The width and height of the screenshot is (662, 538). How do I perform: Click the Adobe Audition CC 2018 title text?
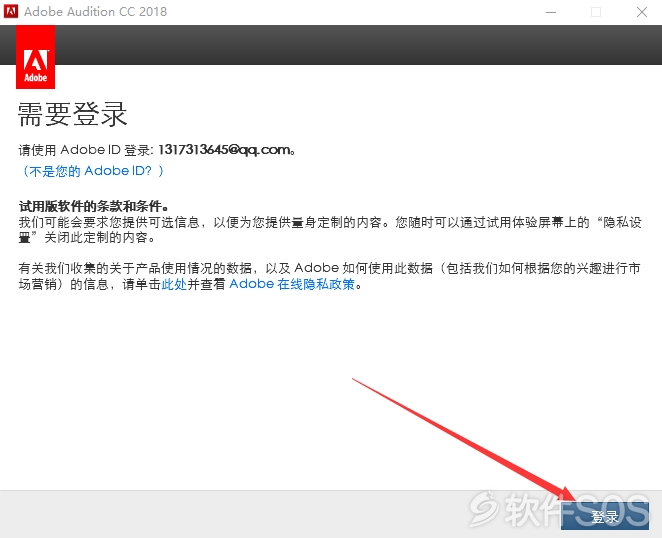point(95,11)
